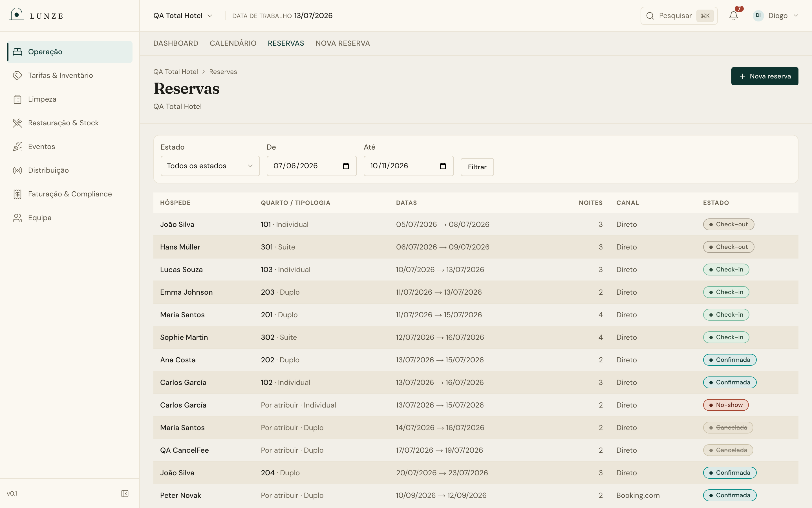Click the party popper icon for Eventos
This screenshot has height=508, width=812.
coord(17,146)
